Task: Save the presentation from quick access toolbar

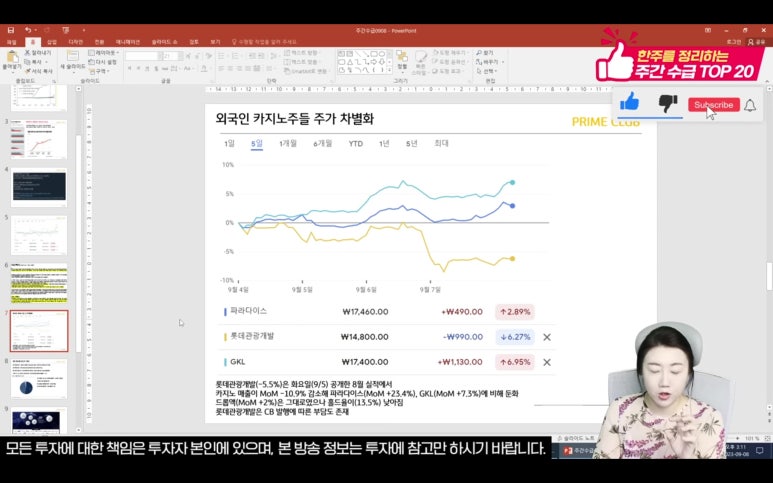Action: tap(10, 31)
